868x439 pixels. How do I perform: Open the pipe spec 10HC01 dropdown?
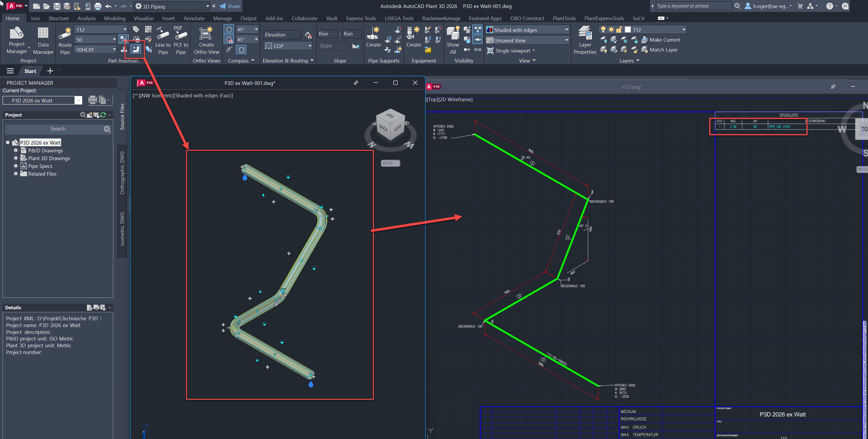click(x=114, y=49)
